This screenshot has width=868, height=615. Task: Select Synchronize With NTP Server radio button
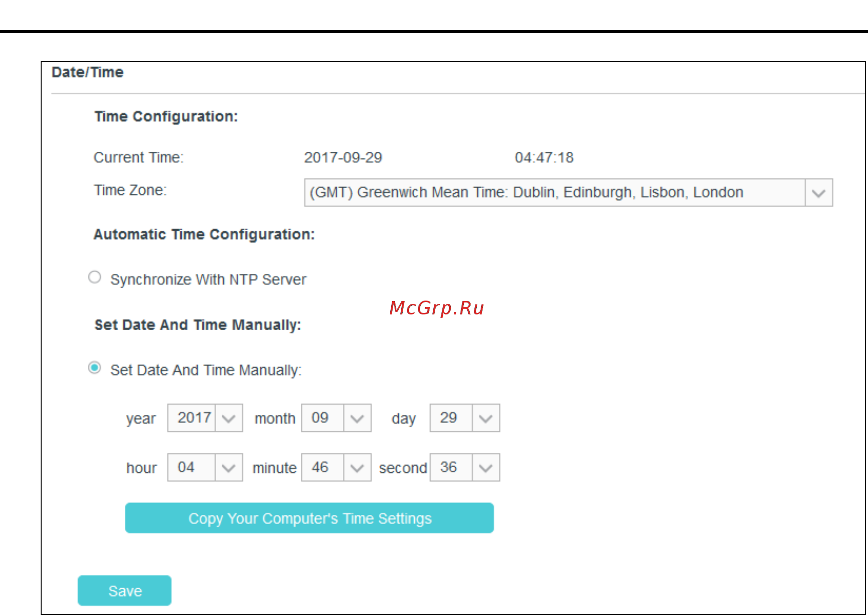tap(95, 277)
